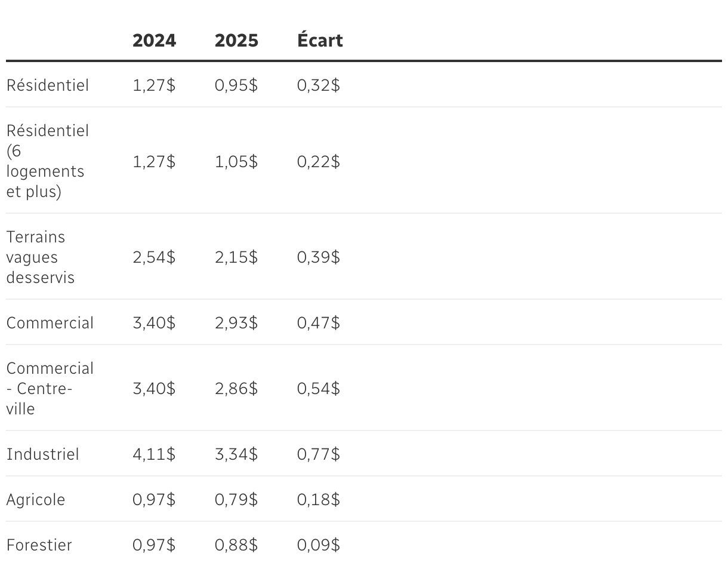Click the Industriel 2024 value 4,11$
Image resolution: width=728 pixels, height=572 pixels.
154,454
